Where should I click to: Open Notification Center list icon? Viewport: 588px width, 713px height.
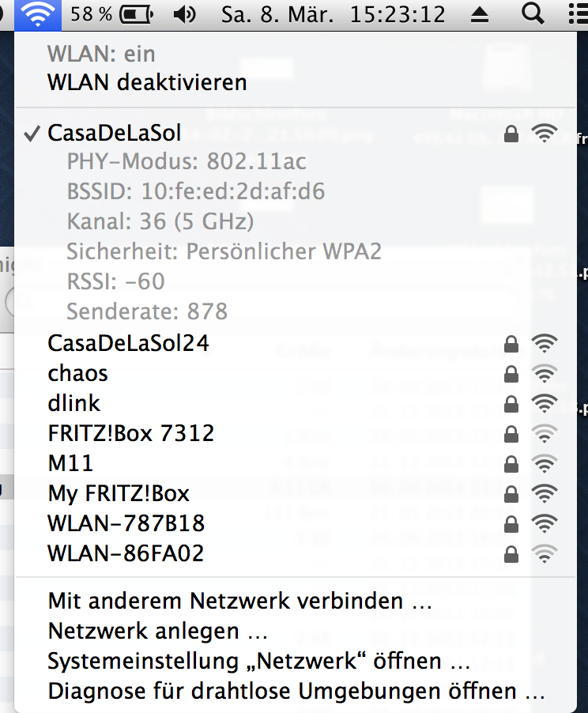pyautogui.click(x=579, y=13)
